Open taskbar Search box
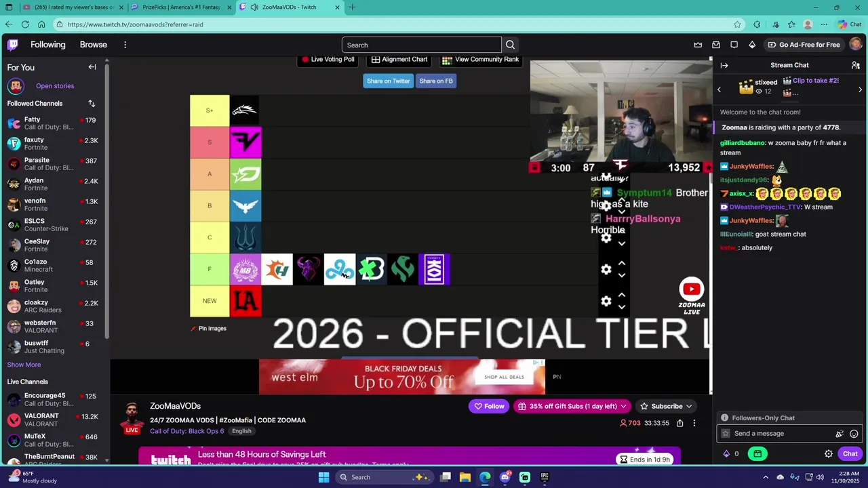This screenshot has height=488, width=868. (385, 477)
